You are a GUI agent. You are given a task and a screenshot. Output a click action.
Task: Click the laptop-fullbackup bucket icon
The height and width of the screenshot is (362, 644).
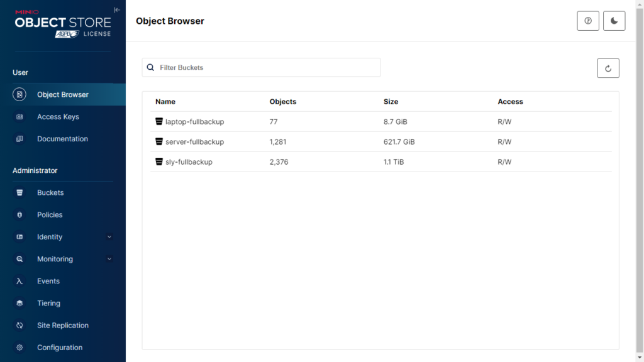pyautogui.click(x=159, y=121)
